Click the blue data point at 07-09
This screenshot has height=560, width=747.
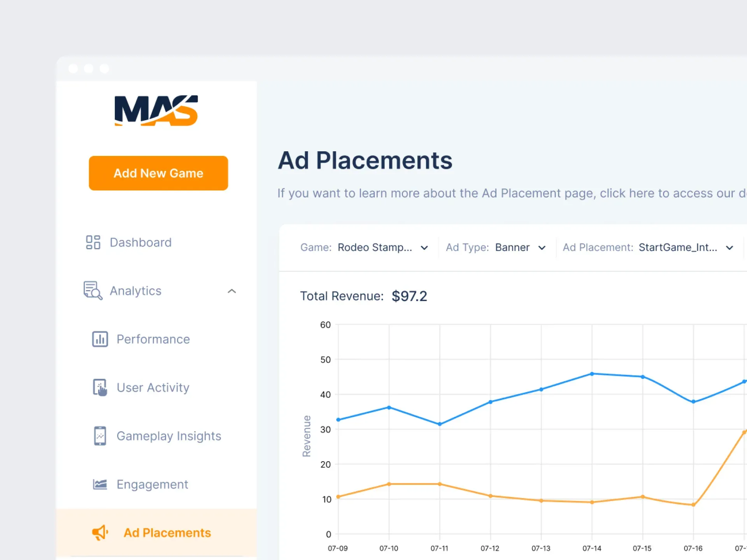(338, 420)
